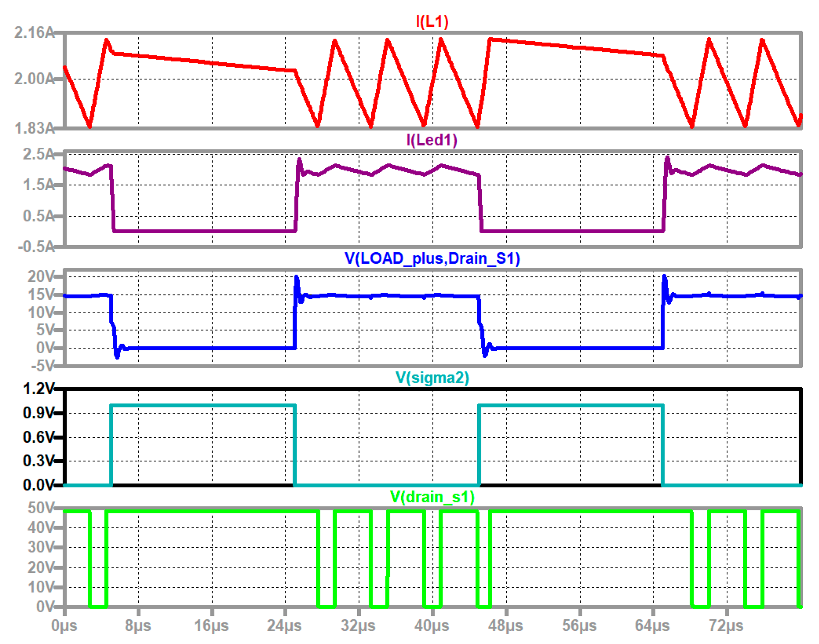Click the 1.2V axis label of sigma2
Screen dimensions: 819x644
pos(38,389)
